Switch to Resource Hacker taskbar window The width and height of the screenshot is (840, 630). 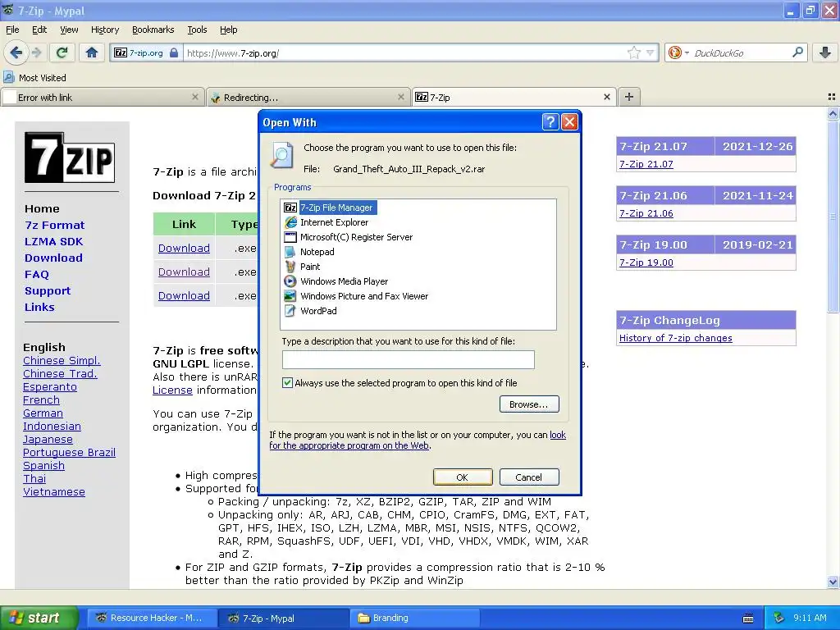click(x=152, y=618)
